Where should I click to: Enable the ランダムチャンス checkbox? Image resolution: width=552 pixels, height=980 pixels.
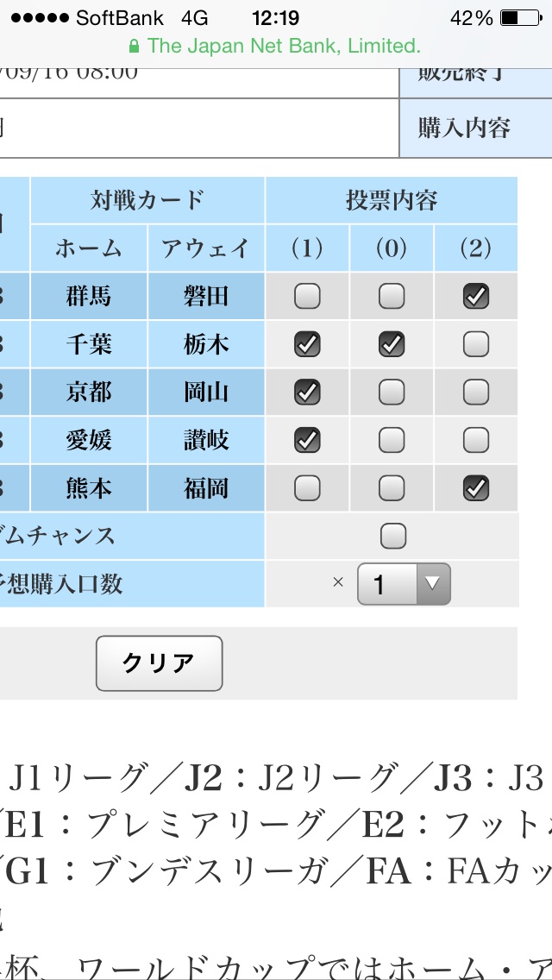393,537
